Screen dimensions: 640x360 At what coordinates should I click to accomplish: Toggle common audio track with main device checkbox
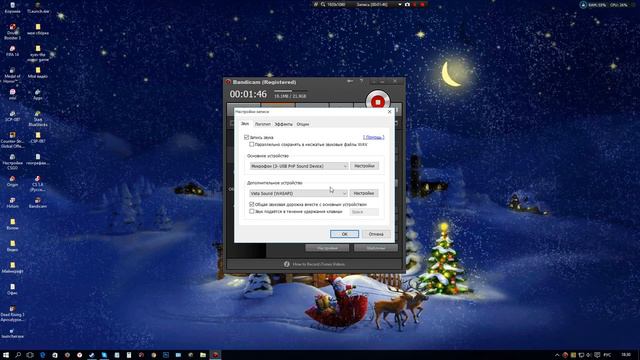click(x=252, y=204)
